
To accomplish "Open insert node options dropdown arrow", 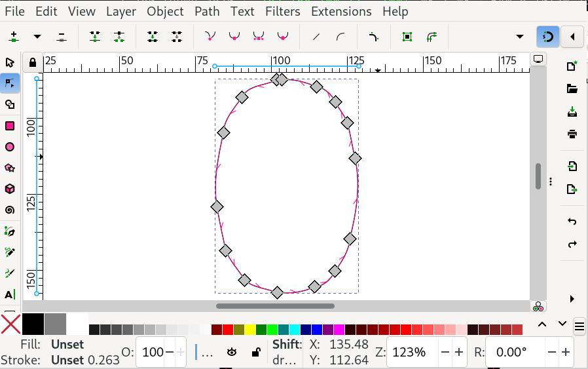I will coord(37,37).
